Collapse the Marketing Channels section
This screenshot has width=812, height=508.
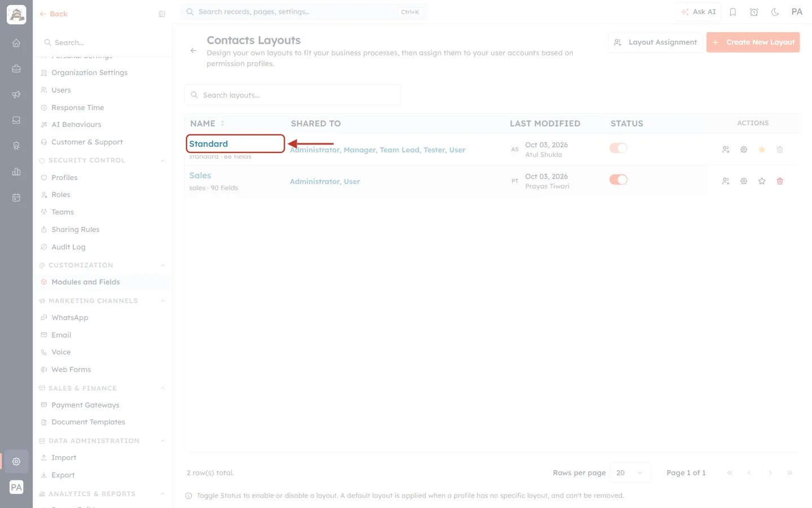point(163,301)
